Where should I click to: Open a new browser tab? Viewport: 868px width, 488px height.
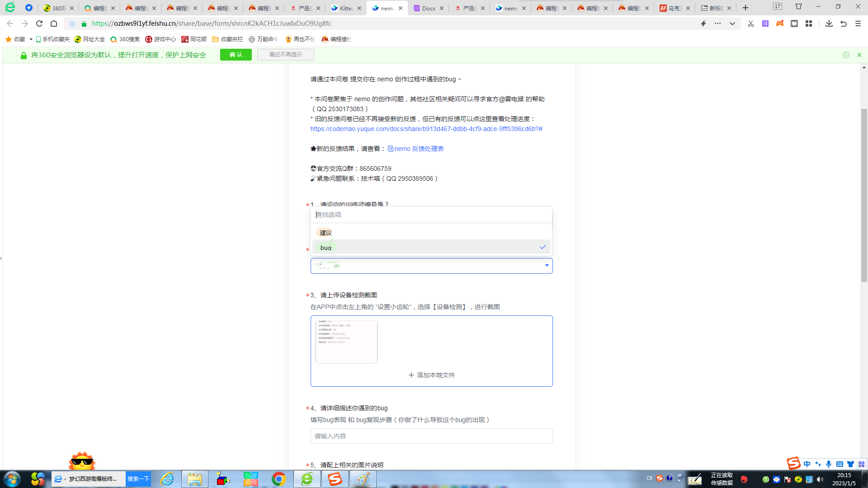click(x=745, y=8)
